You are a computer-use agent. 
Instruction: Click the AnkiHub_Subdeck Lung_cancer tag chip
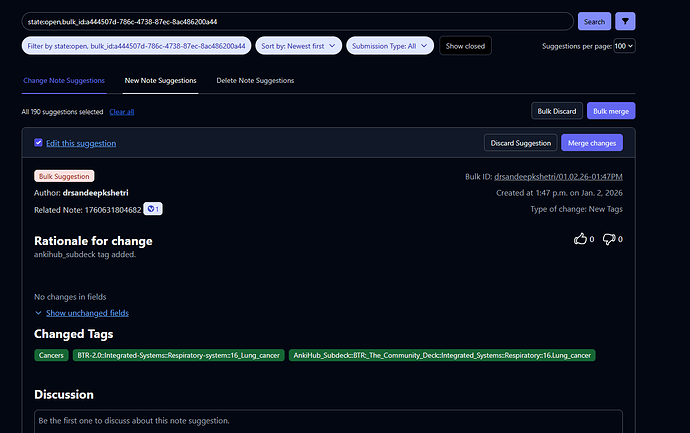(441, 355)
